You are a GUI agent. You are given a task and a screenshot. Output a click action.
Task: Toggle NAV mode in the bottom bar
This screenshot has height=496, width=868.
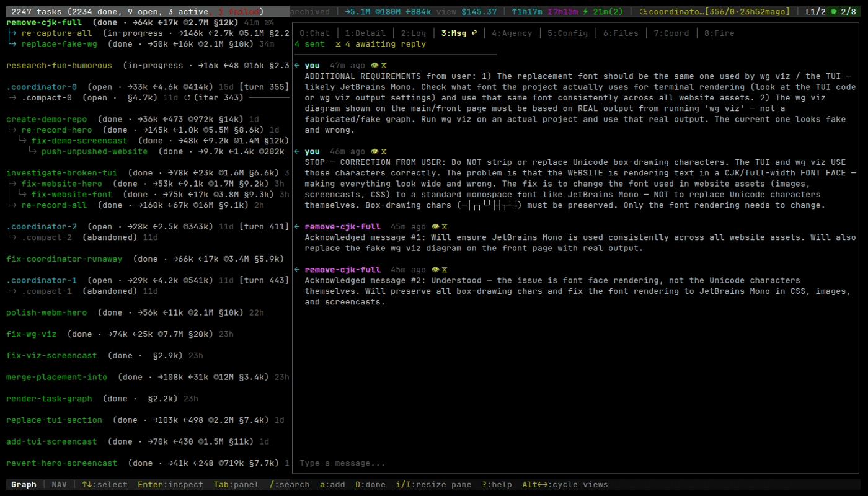coord(59,484)
